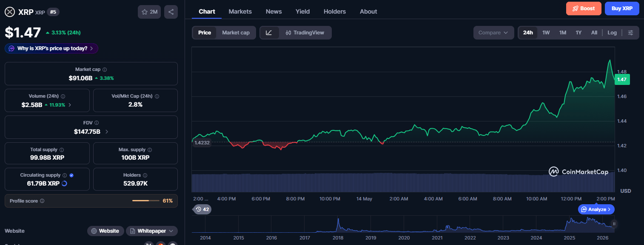Open the About tab

(x=368, y=11)
